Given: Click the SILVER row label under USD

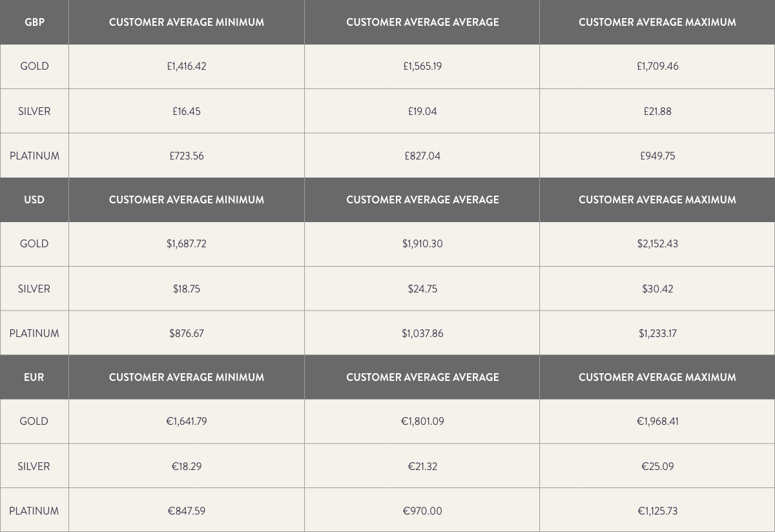Looking at the screenshot, I should (34, 289).
